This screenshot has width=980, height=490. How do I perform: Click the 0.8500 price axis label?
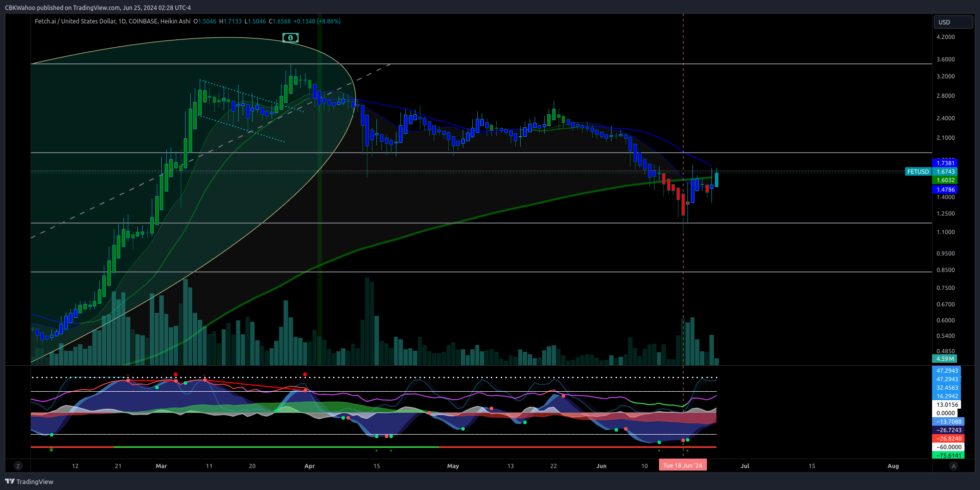946,270
